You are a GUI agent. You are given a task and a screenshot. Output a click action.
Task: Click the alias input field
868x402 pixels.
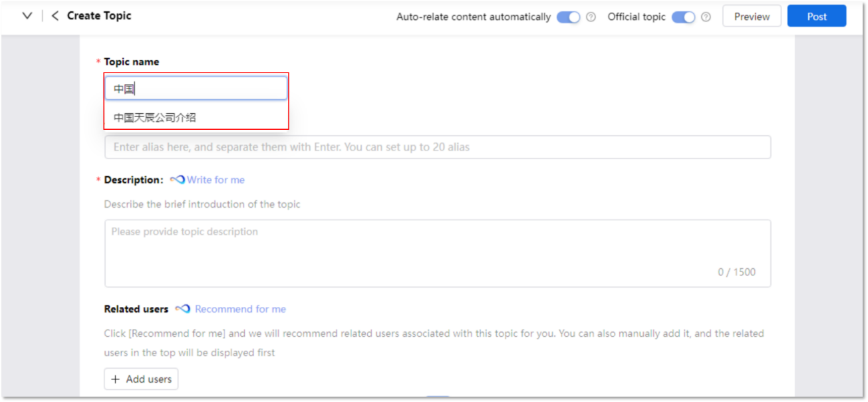click(438, 147)
